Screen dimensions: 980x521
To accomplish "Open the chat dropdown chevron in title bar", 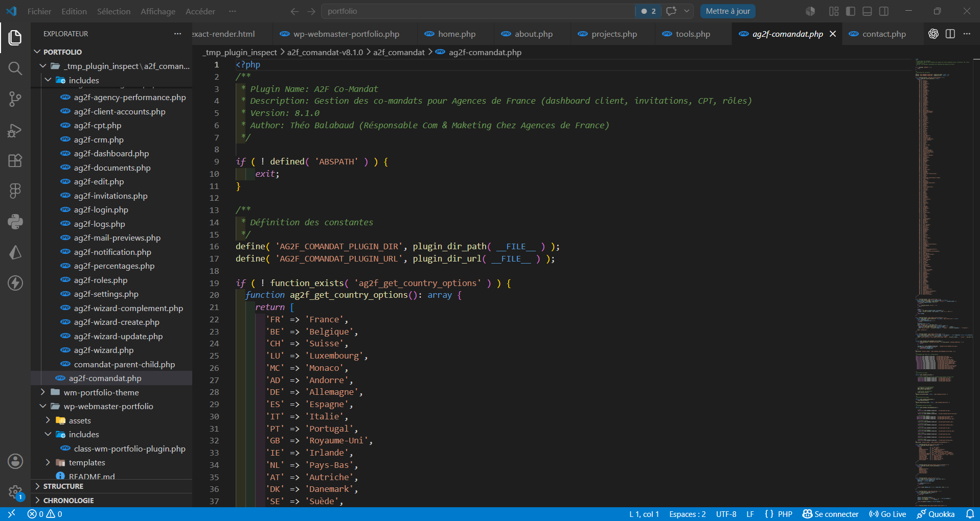I will click(x=687, y=11).
